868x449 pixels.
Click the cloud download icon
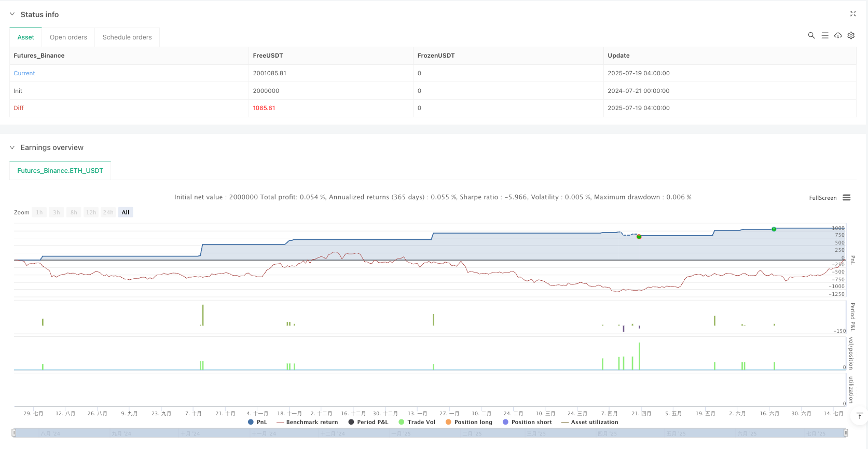(x=838, y=35)
